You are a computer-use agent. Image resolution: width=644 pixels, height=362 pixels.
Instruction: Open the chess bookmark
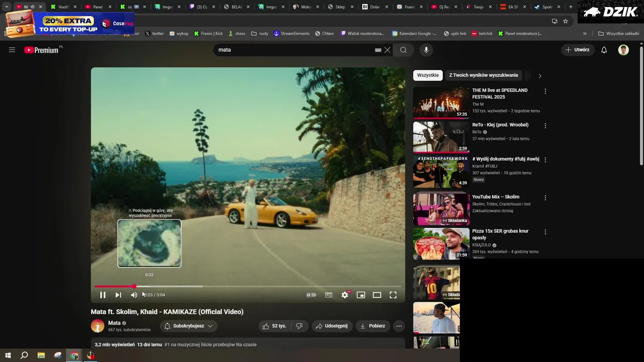click(236, 34)
